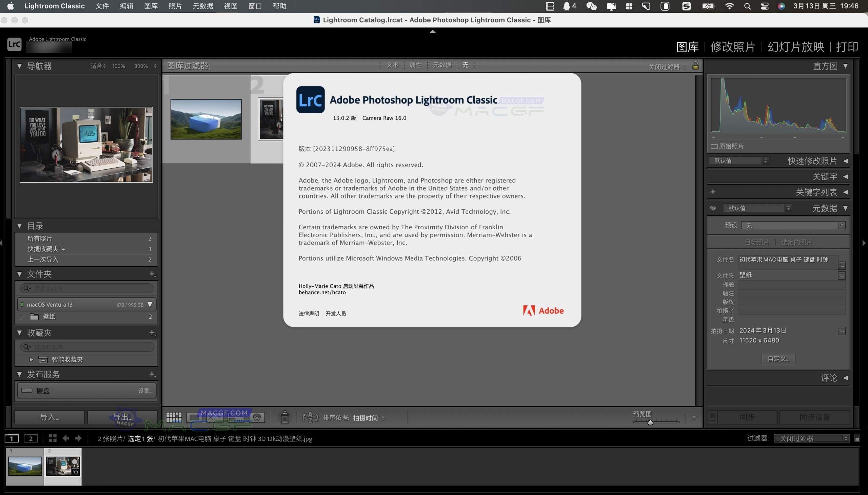Open the 排序依据 拍摄时间 dropdown
This screenshot has width=868, height=495.
point(367,418)
